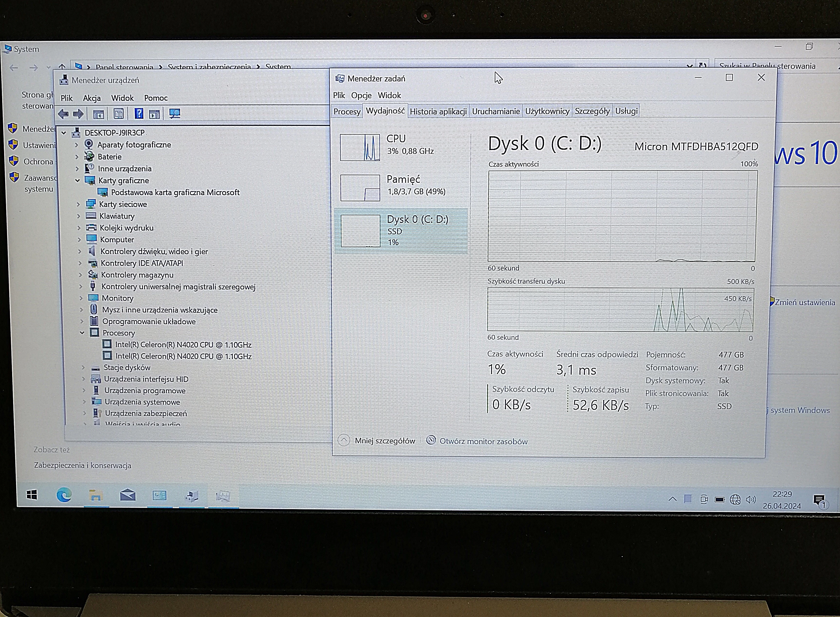The image size is (840, 617).
Task: Collapse DESKTOP-J9IR3CP root node
Action: tap(64, 133)
